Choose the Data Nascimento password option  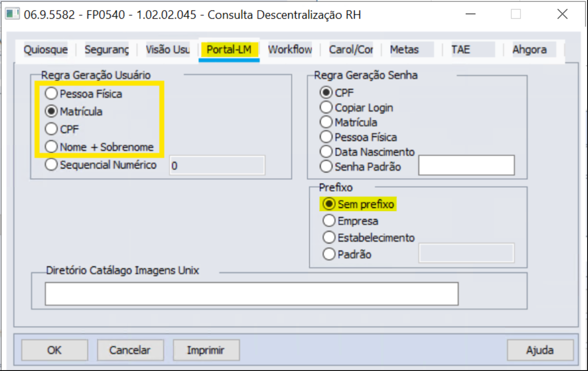click(326, 152)
